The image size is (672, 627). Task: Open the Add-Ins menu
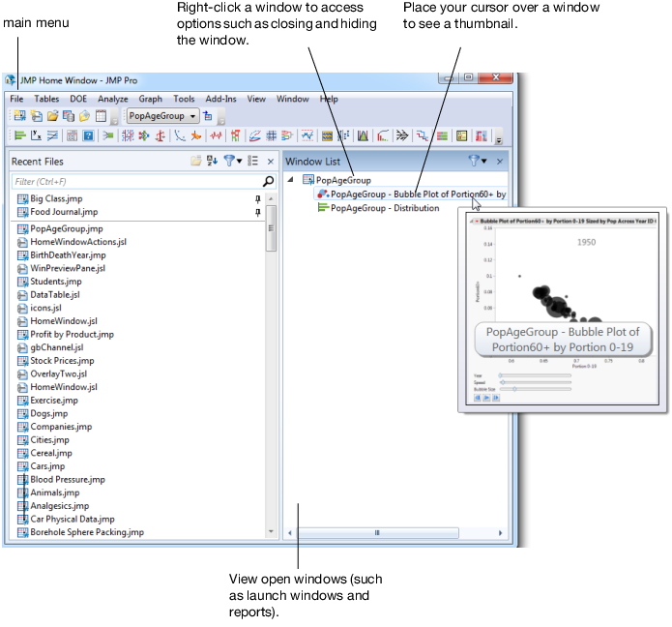click(220, 99)
